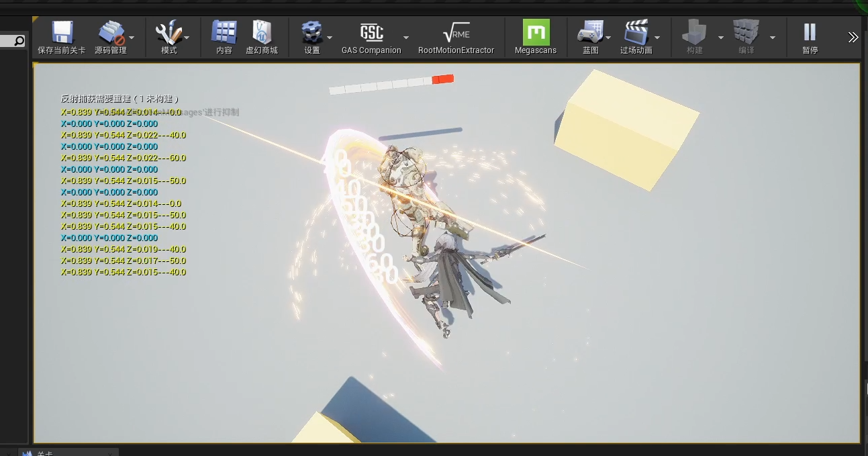Expand the 设置 dropdown arrow
Viewport: 868px width, 456px height.
pos(330,38)
